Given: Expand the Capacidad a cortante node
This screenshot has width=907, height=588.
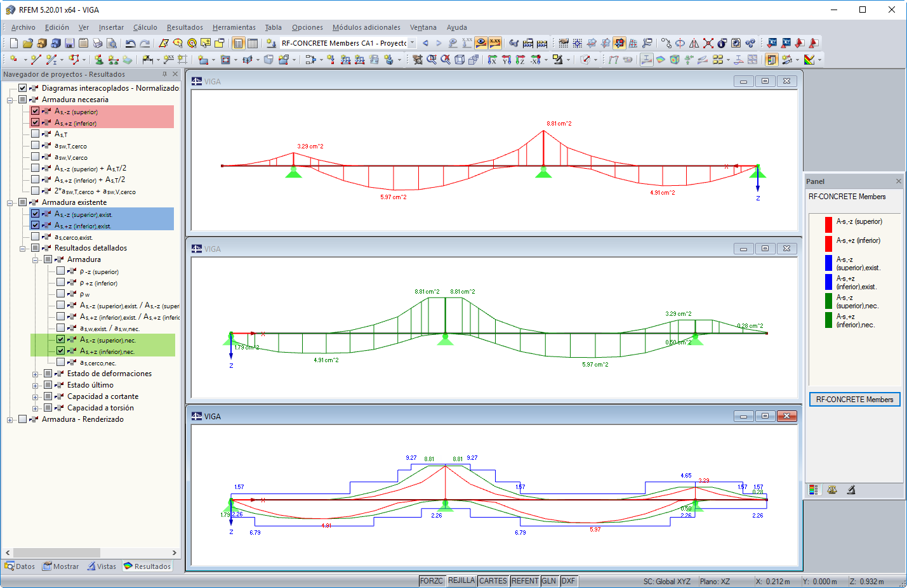Looking at the screenshot, I should (35, 396).
